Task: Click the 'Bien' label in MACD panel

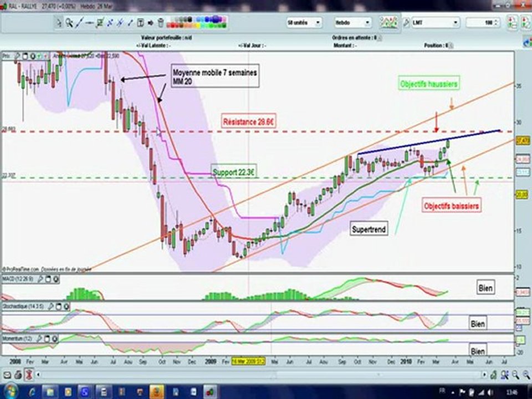Action: coord(485,288)
